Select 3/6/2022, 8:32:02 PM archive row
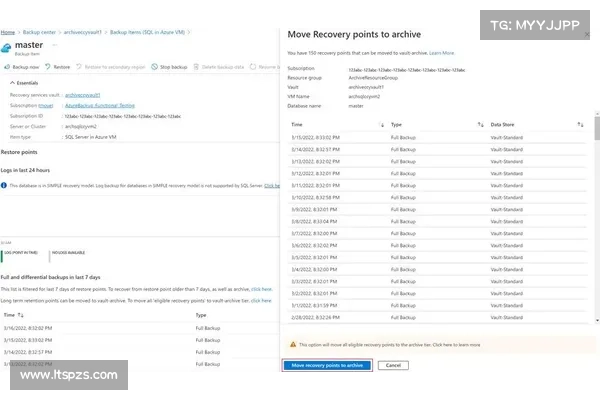Screen dimensions: 600x400 coord(437,245)
